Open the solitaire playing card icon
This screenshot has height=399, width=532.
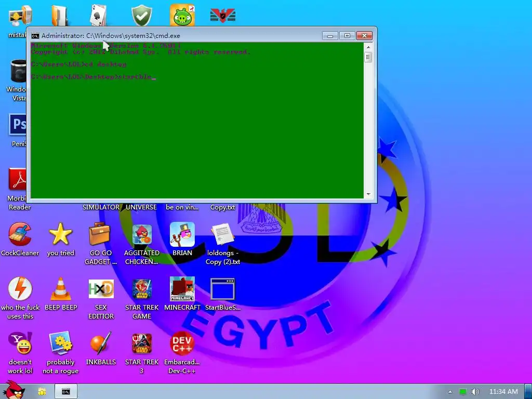point(99,16)
